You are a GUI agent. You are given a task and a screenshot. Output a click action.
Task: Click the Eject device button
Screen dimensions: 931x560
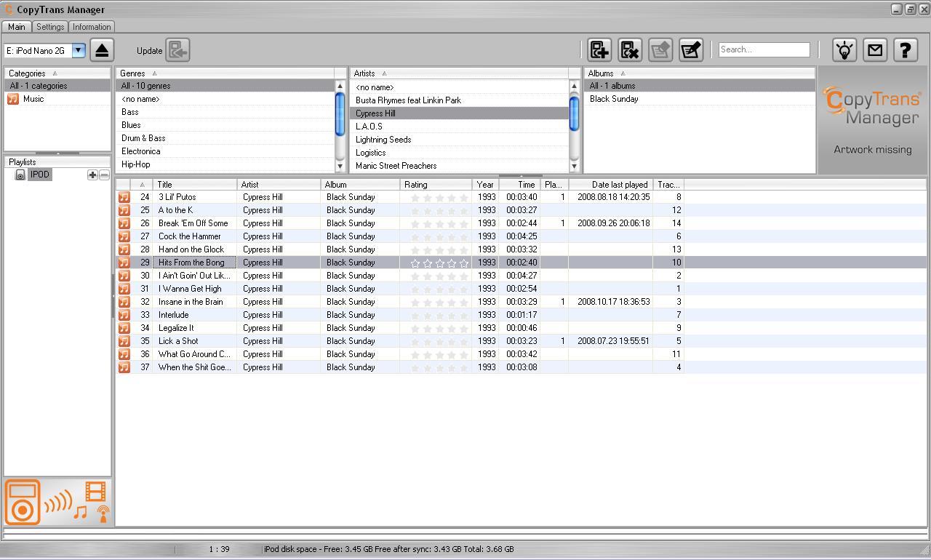[101, 49]
